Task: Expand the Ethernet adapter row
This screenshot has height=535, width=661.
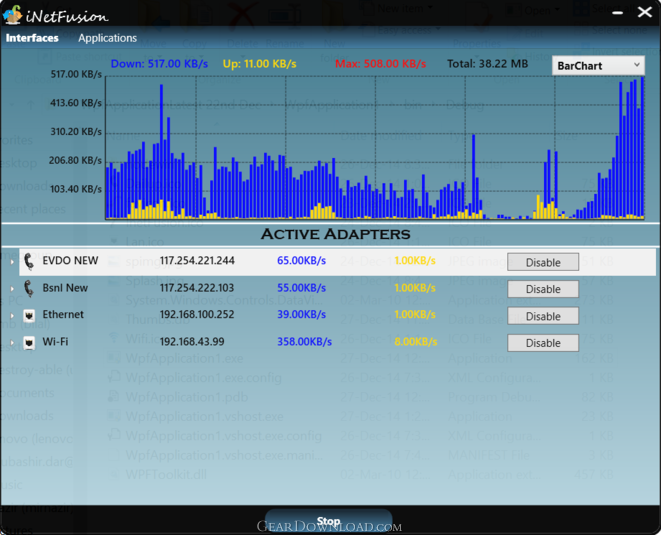Action: coord(12,316)
